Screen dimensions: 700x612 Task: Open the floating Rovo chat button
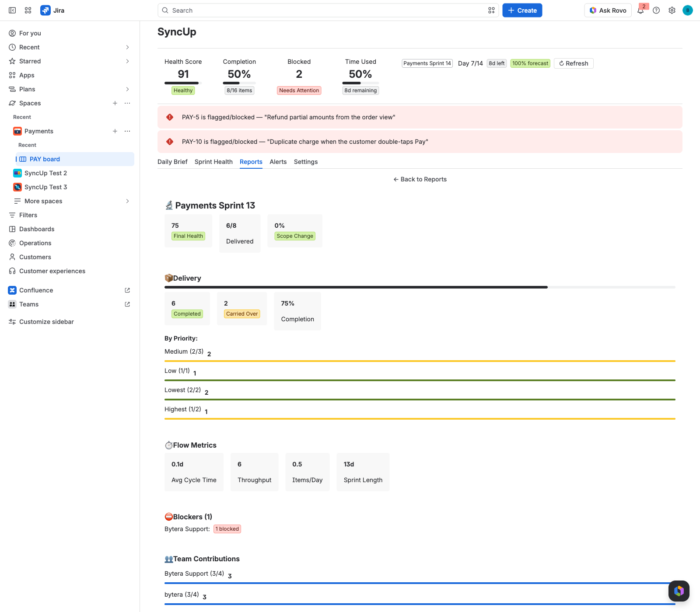click(x=679, y=591)
